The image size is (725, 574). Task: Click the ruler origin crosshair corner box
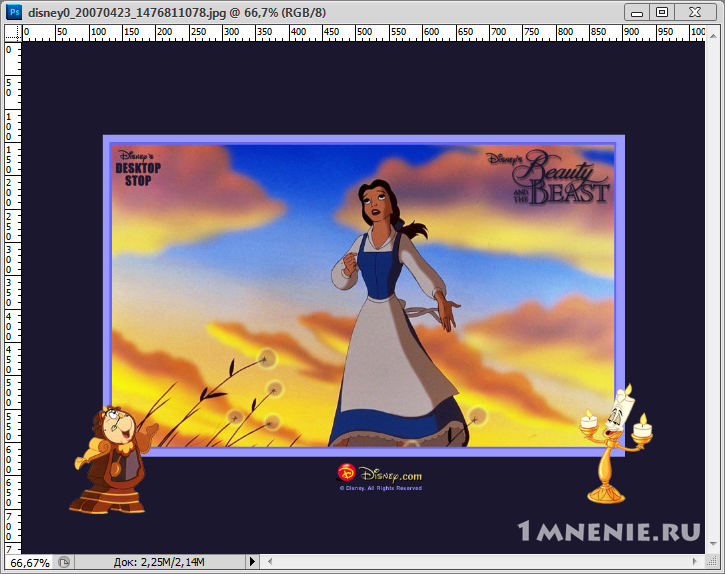13,33
